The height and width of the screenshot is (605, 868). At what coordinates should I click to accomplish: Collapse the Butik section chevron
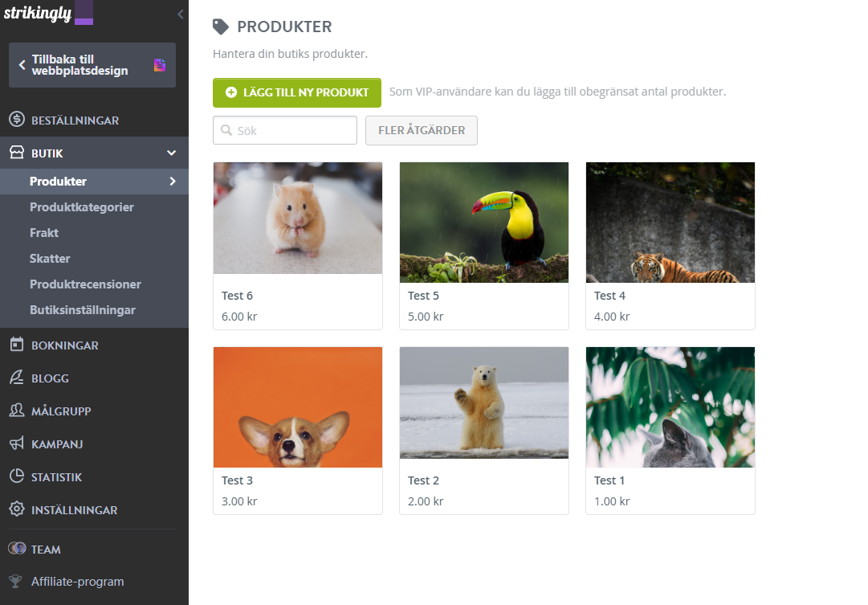point(172,153)
